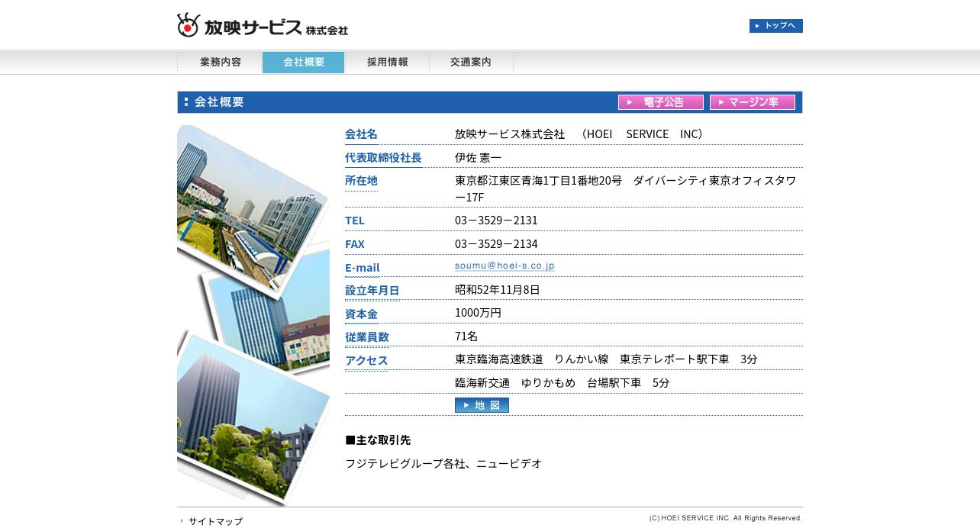The width and height of the screenshot is (980, 528).
Task: Open the 地図 map button
Action: (x=482, y=405)
